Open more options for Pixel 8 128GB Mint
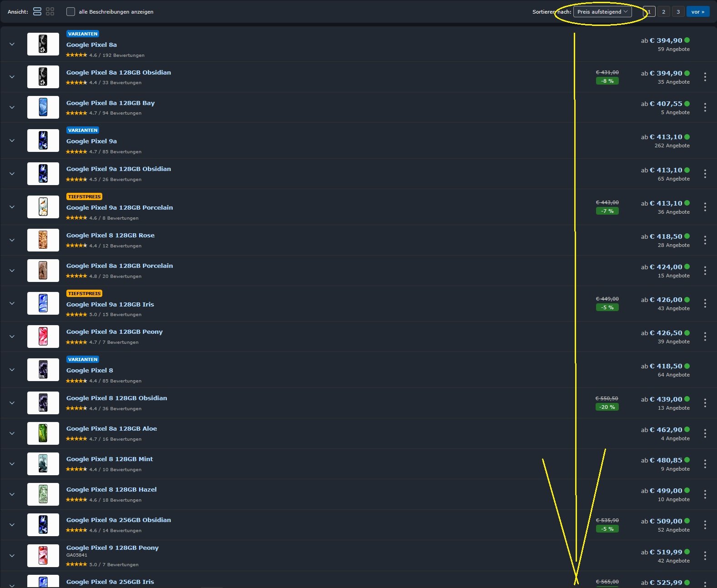 click(x=705, y=464)
